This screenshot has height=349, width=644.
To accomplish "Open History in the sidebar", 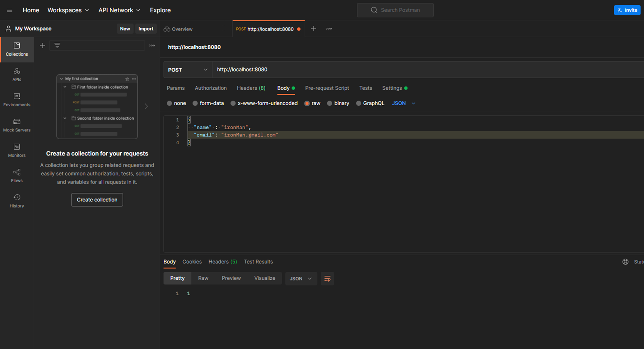I will coord(17,201).
